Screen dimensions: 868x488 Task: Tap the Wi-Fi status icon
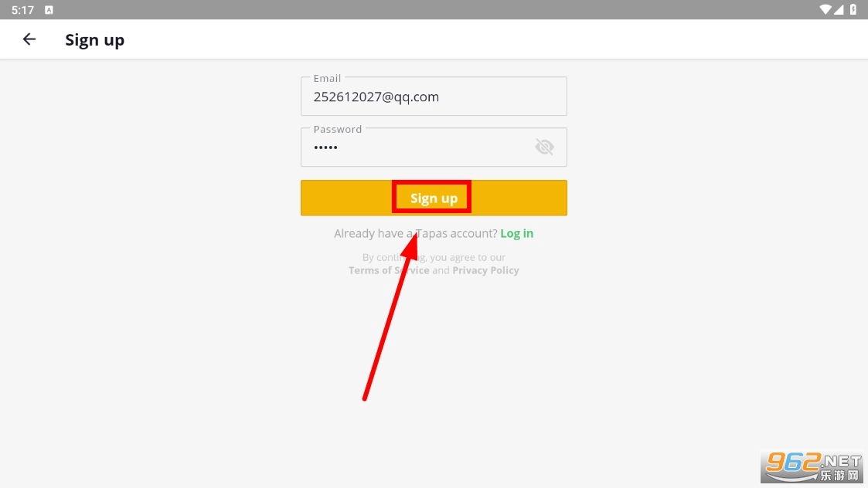click(x=825, y=9)
